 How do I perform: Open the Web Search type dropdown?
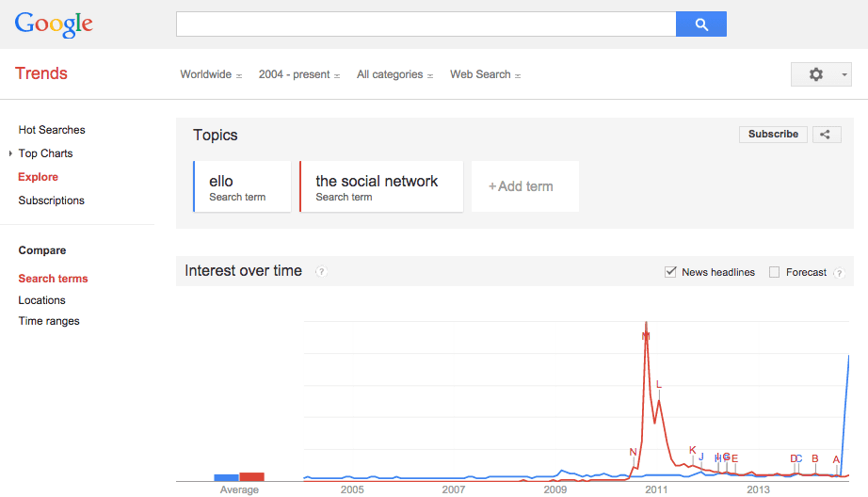click(x=485, y=74)
